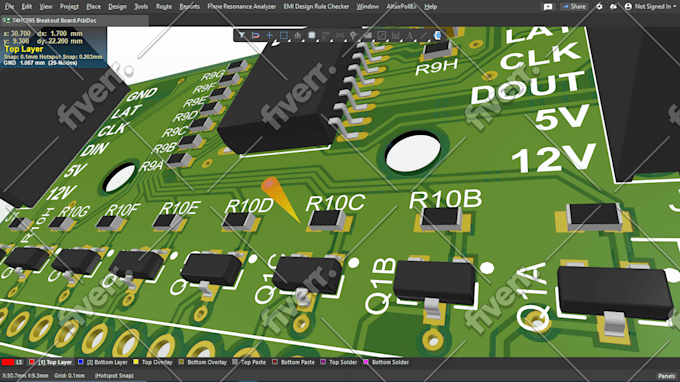Click the '12V' silkscreen label near DOUT
The height and width of the screenshot is (382, 680).
pyautogui.click(x=553, y=158)
